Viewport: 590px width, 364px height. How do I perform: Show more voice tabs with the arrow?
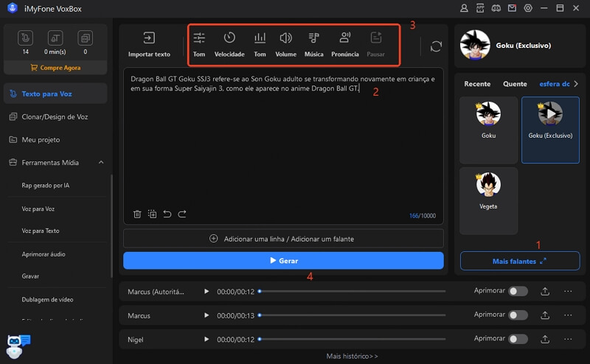[x=576, y=84]
